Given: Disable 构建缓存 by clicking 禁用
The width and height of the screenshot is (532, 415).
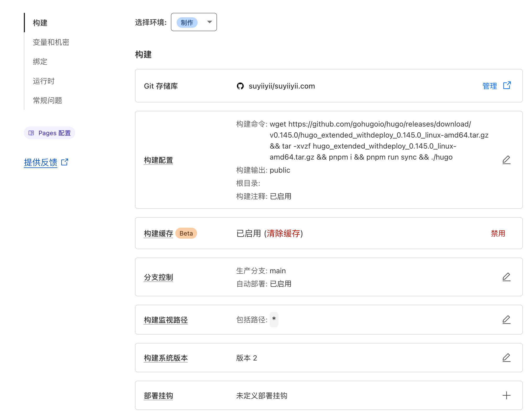Looking at the screenshot, I should pos(498,233).
